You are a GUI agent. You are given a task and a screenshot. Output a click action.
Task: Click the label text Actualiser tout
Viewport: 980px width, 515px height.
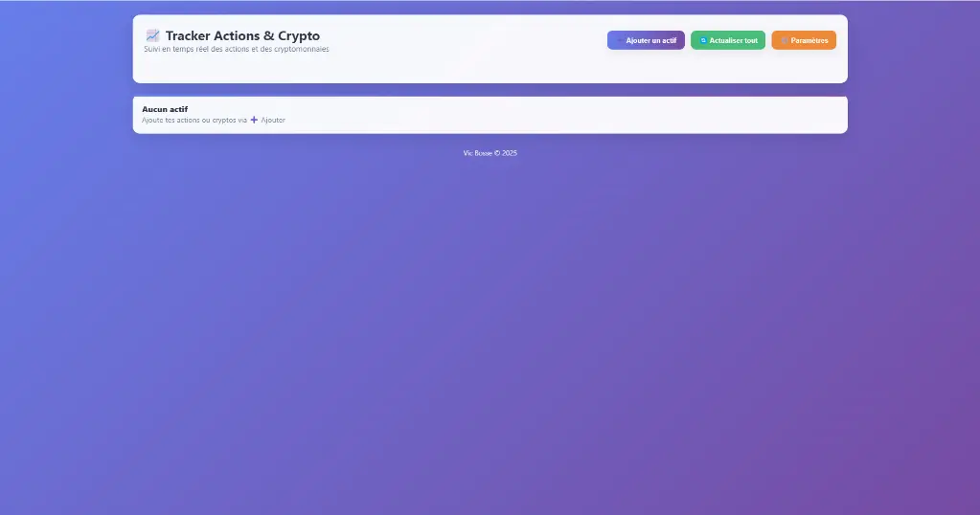click(x=733, y=40)
